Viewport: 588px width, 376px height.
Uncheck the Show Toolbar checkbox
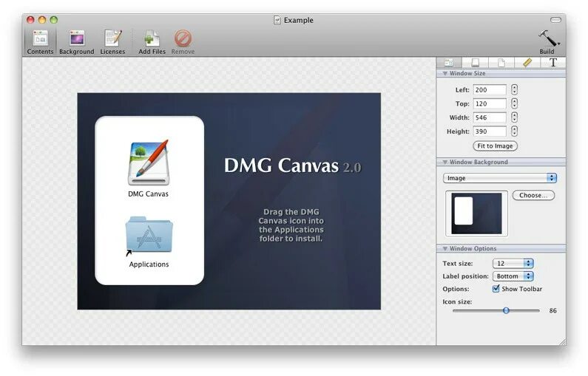point(496,289)
